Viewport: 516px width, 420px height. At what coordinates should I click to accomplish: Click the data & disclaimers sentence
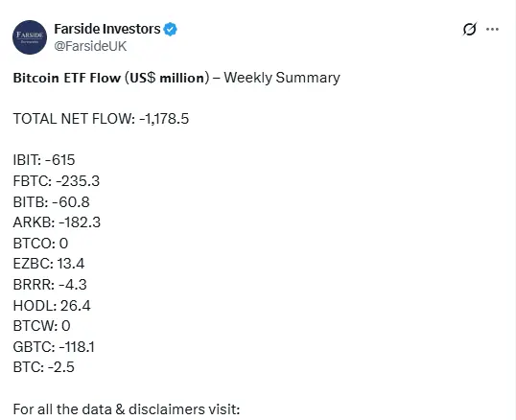pos(127,409)
